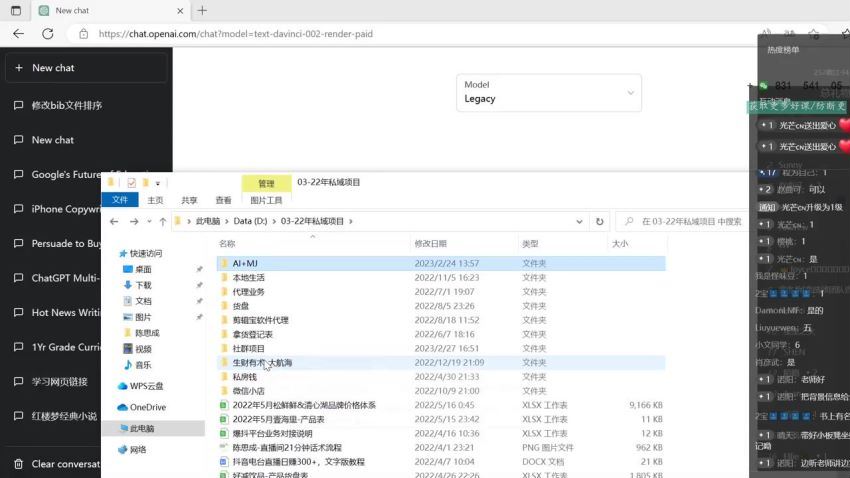Refresh the Explorer folder view
850x478 pixels.
[600, 221]
